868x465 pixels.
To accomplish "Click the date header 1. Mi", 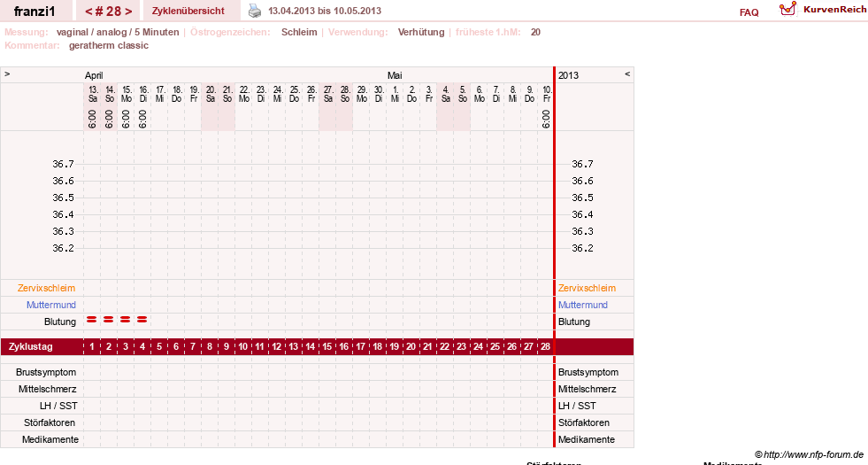I will pyautogui.click(x=396, y=94).
